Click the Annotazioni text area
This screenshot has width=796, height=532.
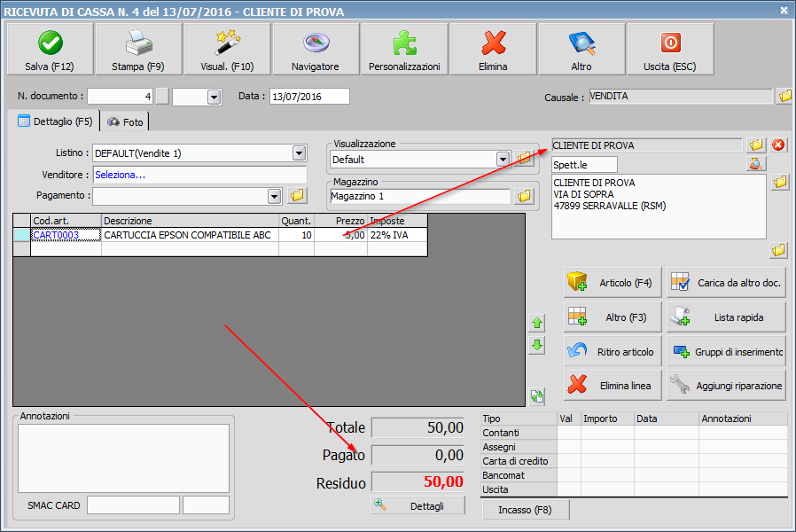coord(123,458)
